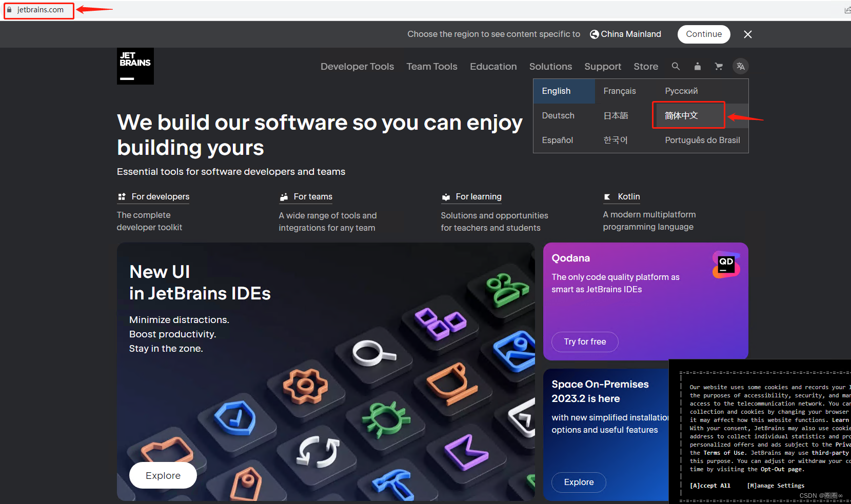Viewport: 851px width, 504px height.
Task: Click Explore for New UI in JetBrains IDEs
Action: click(163, 475)
